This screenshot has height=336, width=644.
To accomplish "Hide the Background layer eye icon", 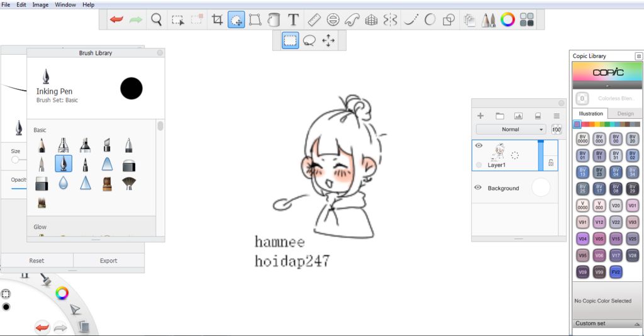I will pos(478,188).
